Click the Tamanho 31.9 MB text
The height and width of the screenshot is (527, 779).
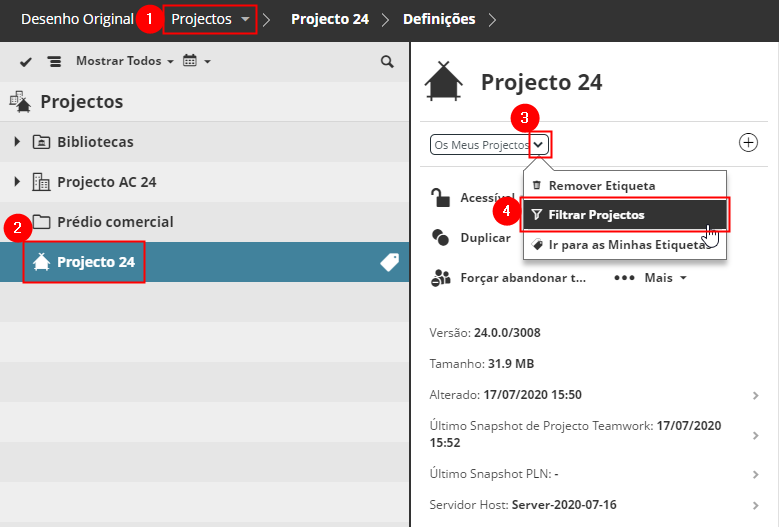coord(481,364)
